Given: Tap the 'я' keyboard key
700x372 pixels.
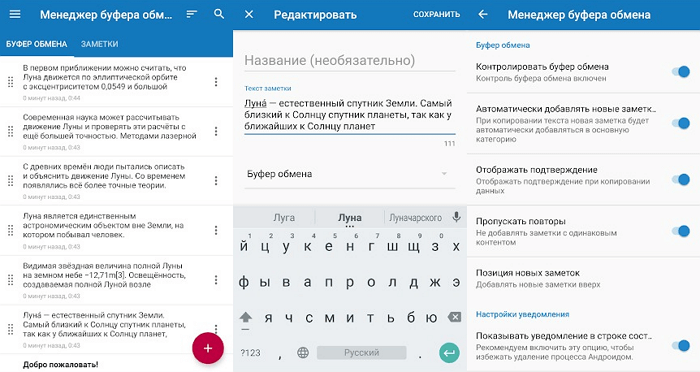Looking at the screenshot, I should [268, 318].
